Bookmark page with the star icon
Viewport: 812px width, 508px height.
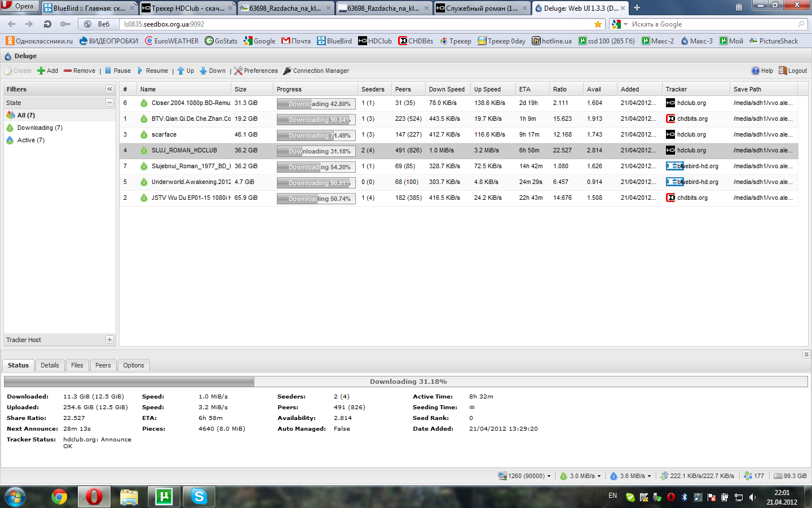click(598, 24)
